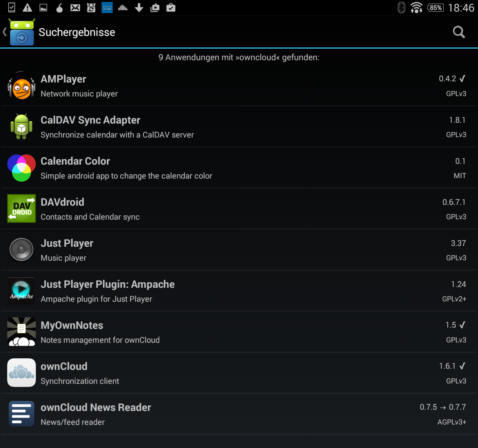Viewport: 478px width, 448px height.
Task: Tap 'Simple android app to change the calendar color'
Action: click(x=126, y=176)
